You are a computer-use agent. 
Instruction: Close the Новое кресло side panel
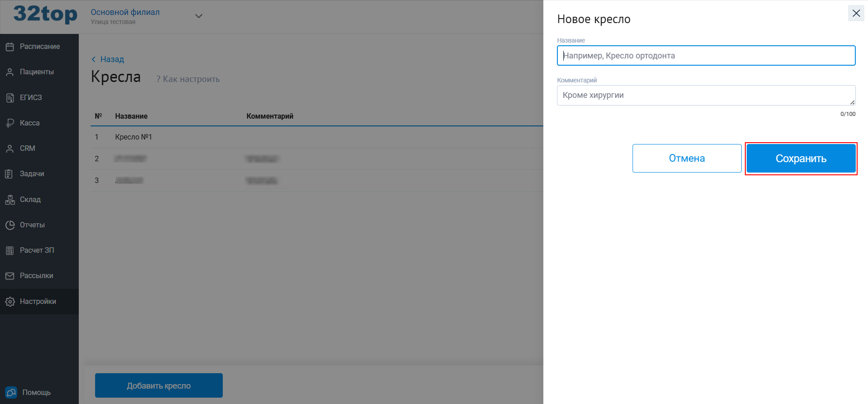pos(856,13)
